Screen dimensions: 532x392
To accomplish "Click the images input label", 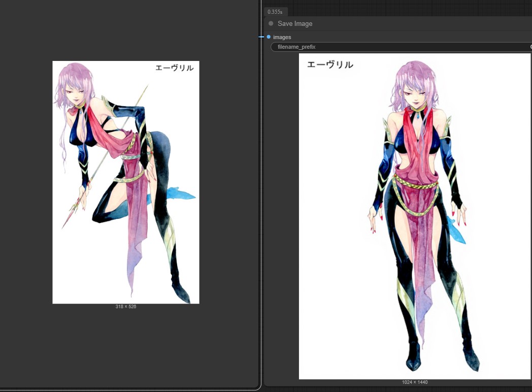I will tap(282, 37).
